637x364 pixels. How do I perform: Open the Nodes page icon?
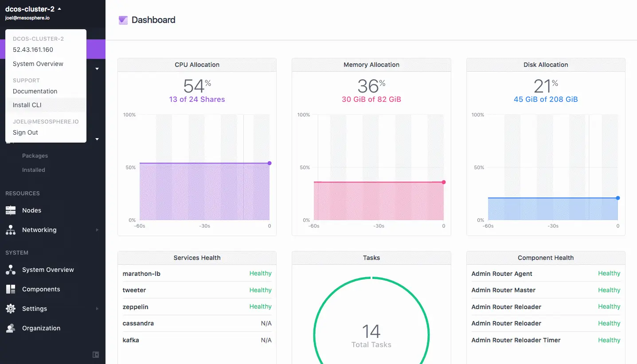coord(11,210)
